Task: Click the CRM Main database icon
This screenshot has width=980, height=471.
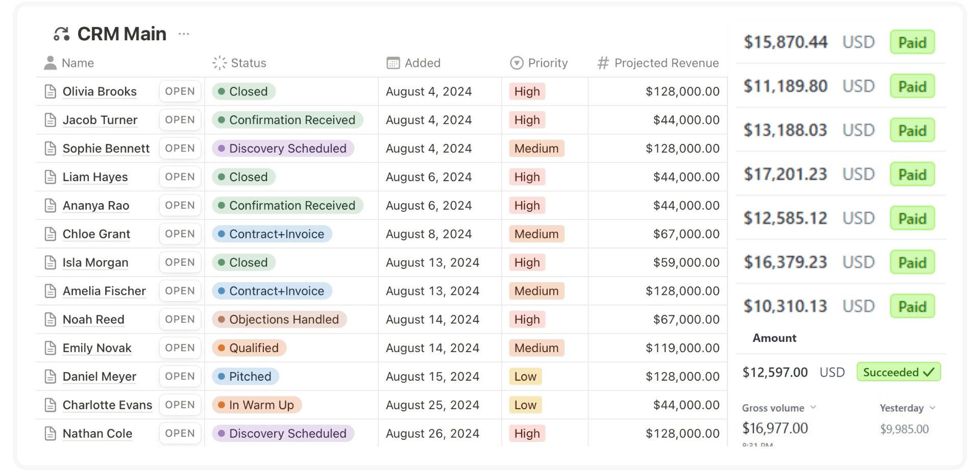Action: point(61,34)
